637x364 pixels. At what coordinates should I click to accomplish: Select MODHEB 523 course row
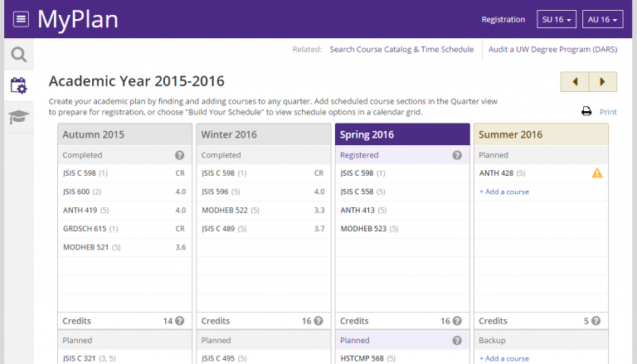pos(402,229)
